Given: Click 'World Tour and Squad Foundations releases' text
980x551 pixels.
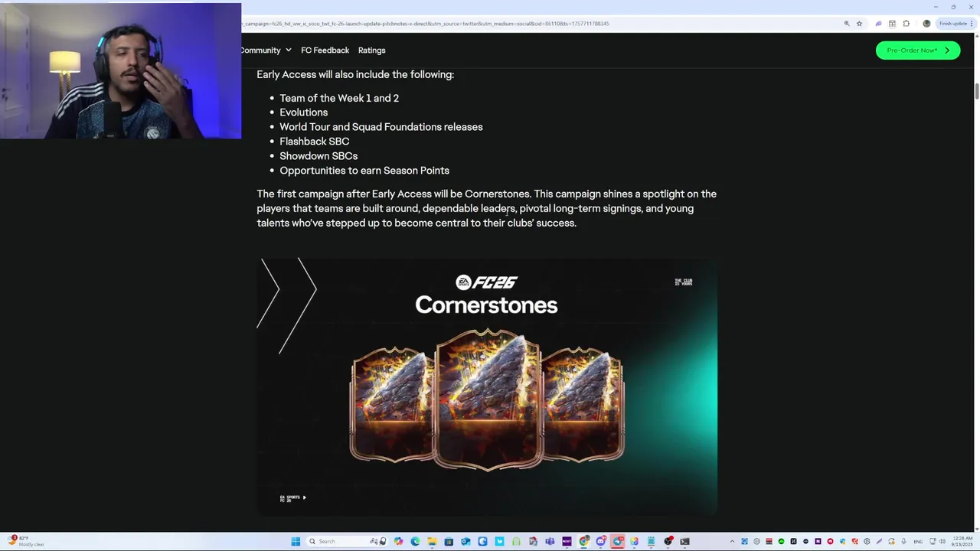Looking at the screenshot, I should pyautogui.click(x=381, y=127).
